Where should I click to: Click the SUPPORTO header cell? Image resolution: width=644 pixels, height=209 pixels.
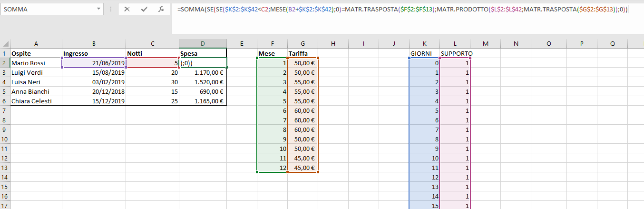click(x=455, y=53)
